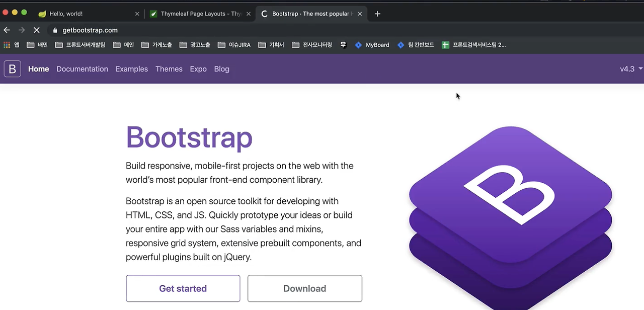Open the Themes nav link
The width and height of the screenshot is (644, 310).
169,69
